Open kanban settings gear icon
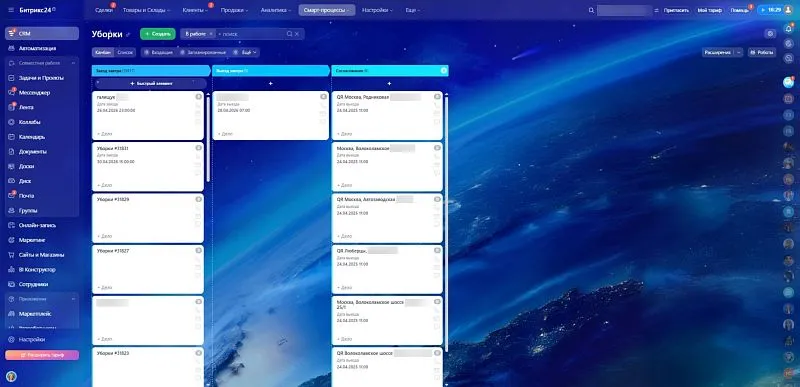 (x=770, y=34)
